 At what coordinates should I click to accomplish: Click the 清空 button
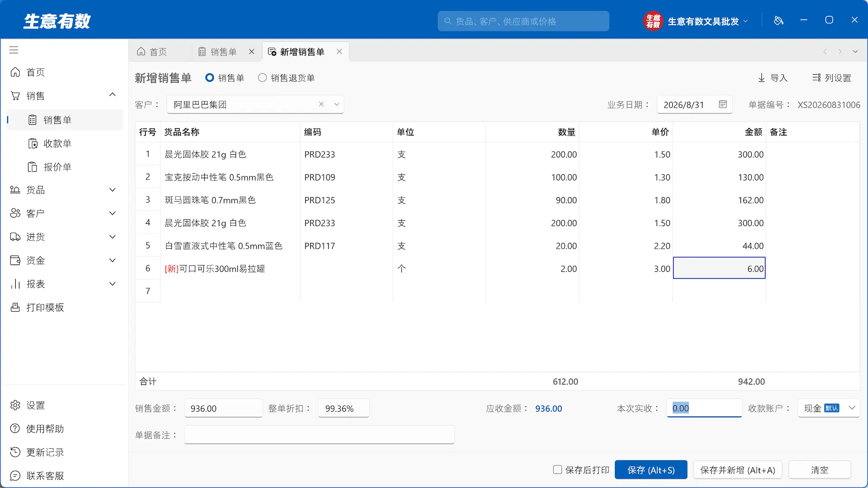(820, 470)
